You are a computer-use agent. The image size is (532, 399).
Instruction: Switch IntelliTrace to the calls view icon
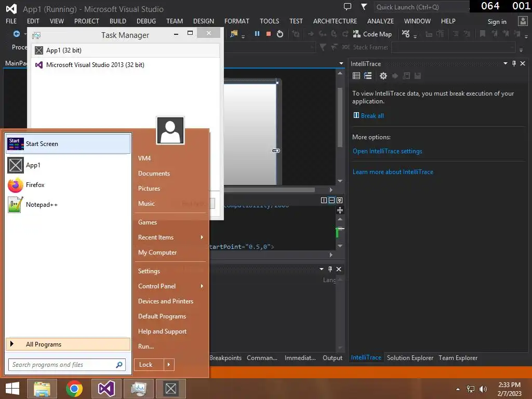coord(368,76)
